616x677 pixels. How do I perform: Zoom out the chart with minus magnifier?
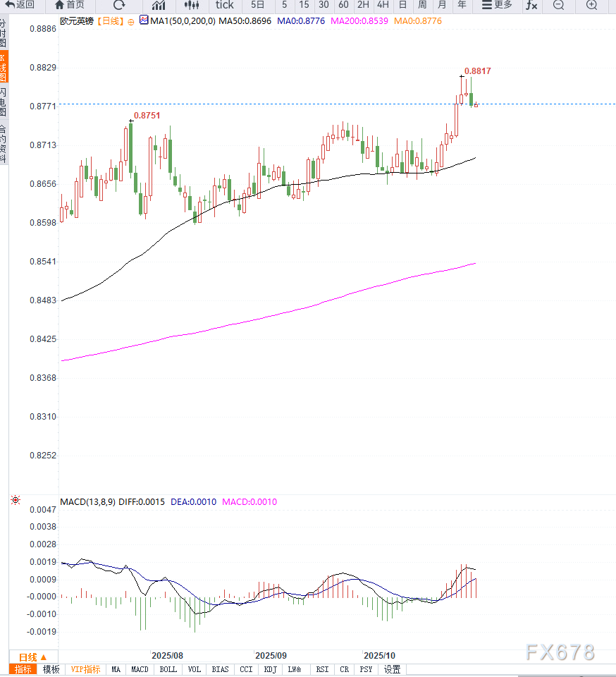coord(558,5)
